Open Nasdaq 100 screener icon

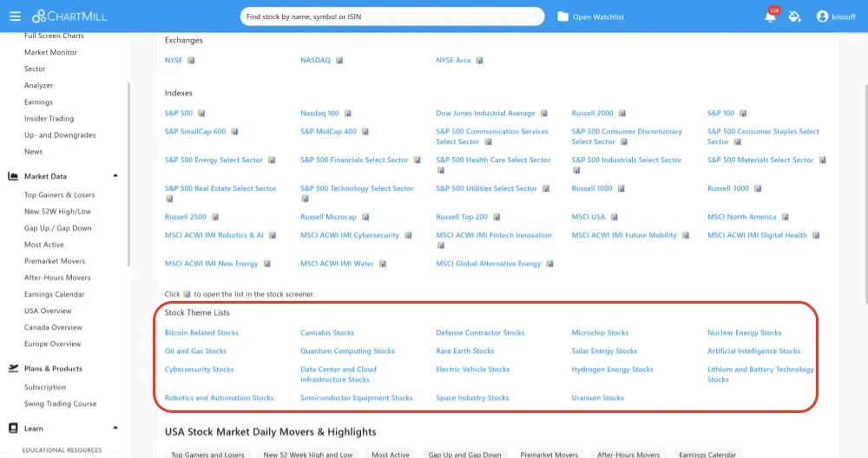tap(348, 114)
